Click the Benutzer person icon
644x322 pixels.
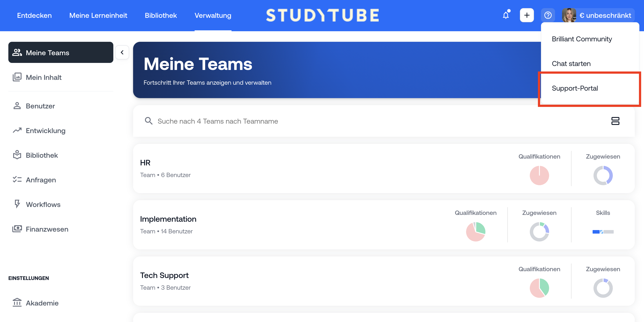17,106
